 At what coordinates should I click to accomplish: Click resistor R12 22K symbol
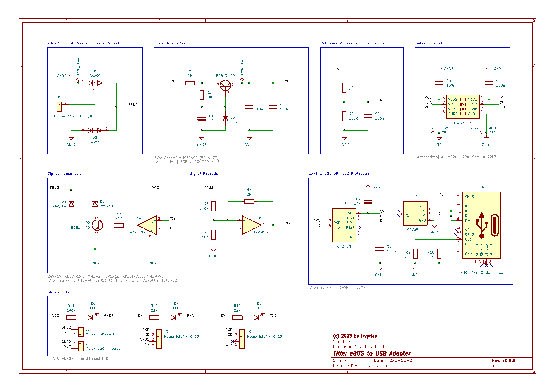coord(154,318)
